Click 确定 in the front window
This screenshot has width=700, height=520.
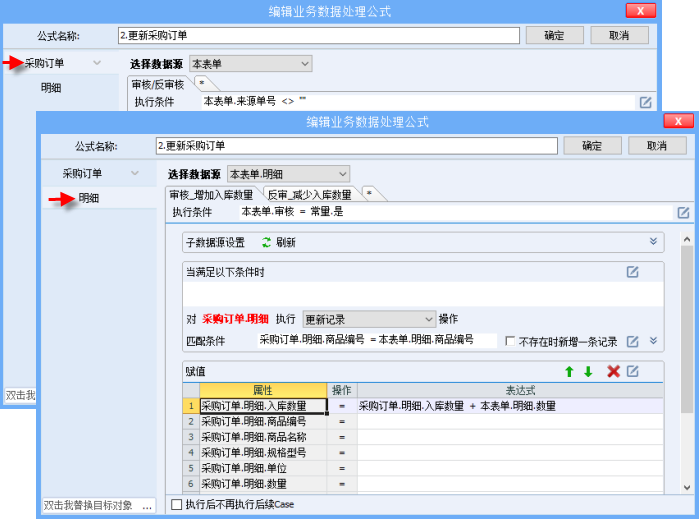(x=592, y=146)
